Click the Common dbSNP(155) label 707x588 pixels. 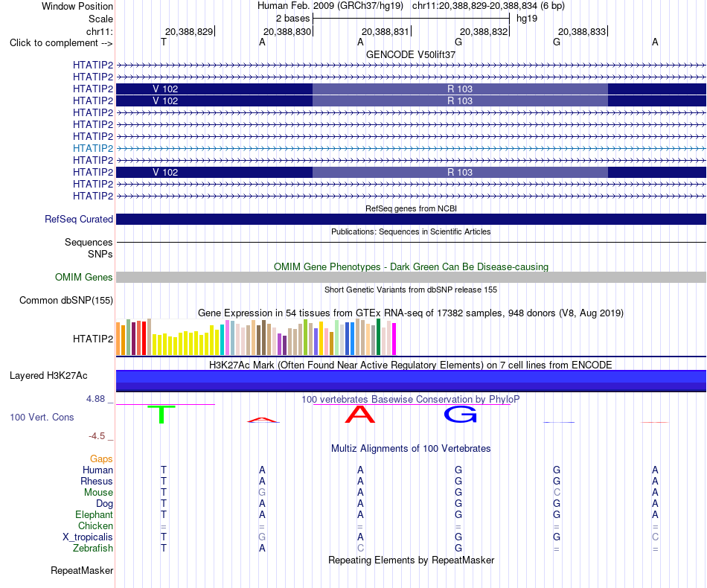65,300
